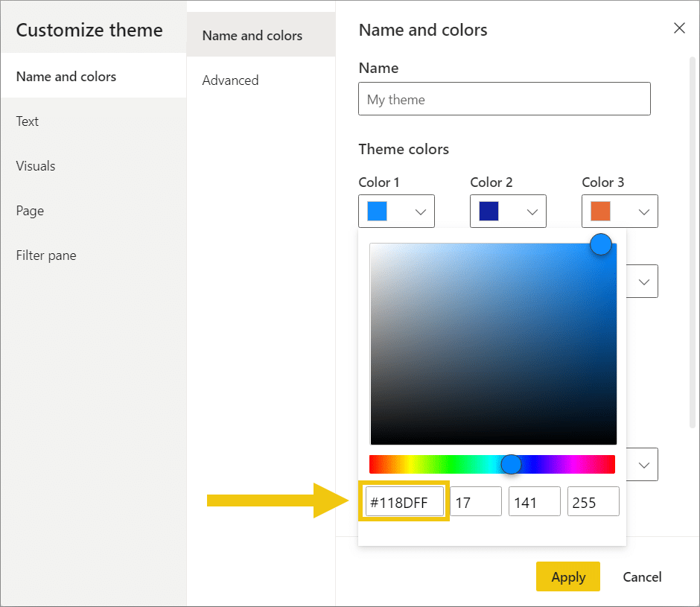Open the Text settings section

28,121
